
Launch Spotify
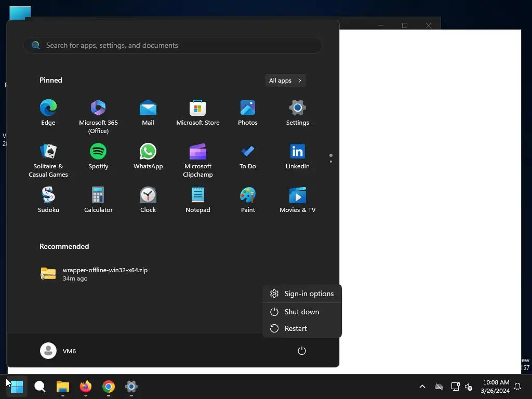point(98,156)
